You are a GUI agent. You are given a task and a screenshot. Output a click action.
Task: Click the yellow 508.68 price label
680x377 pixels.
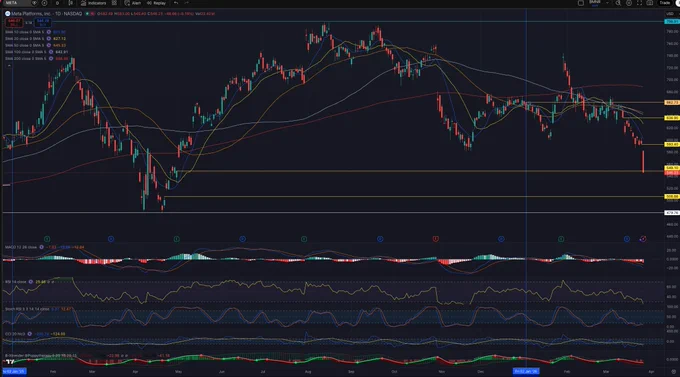pos(672,197)
